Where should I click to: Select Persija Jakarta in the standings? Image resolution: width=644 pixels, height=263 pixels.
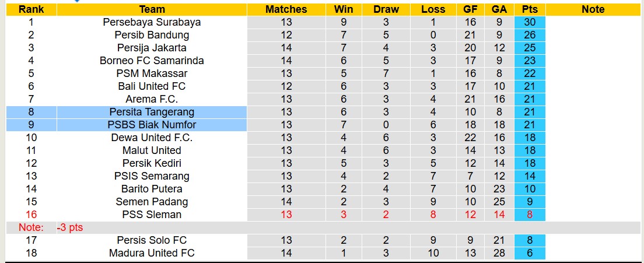(152, 48)
